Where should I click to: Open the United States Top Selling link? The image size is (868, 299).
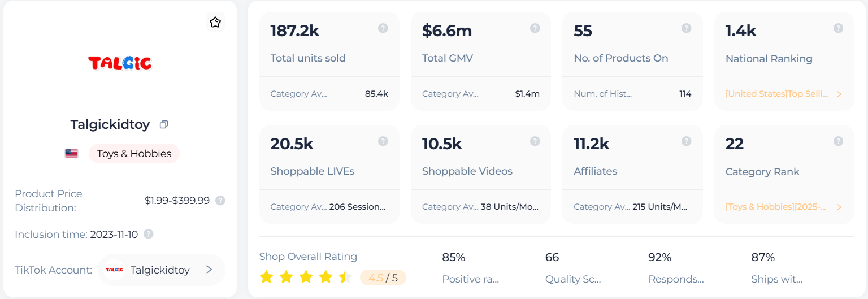click(x=776, y=94)
